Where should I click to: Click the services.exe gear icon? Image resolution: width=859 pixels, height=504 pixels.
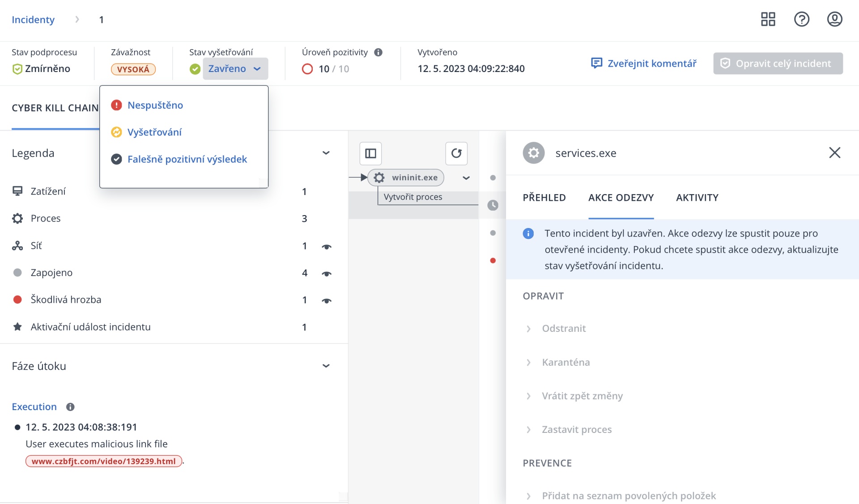pyautogui.click(x=534, y=153)
